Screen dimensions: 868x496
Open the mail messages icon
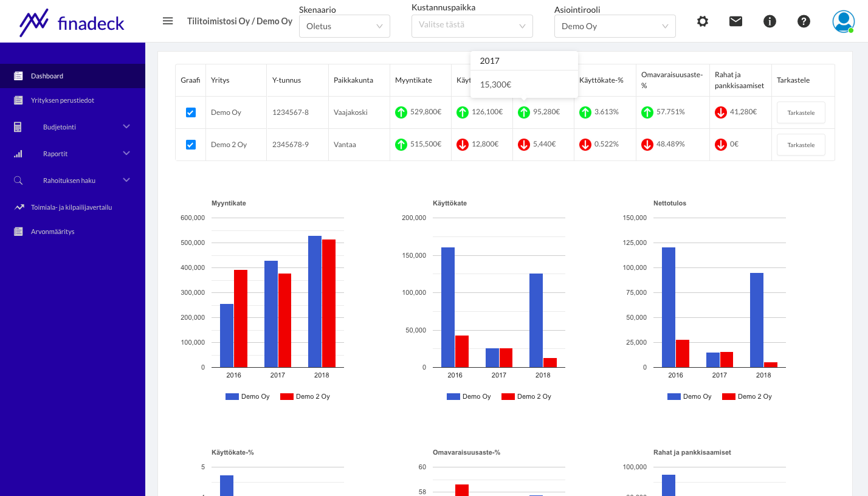coord(736,21)
